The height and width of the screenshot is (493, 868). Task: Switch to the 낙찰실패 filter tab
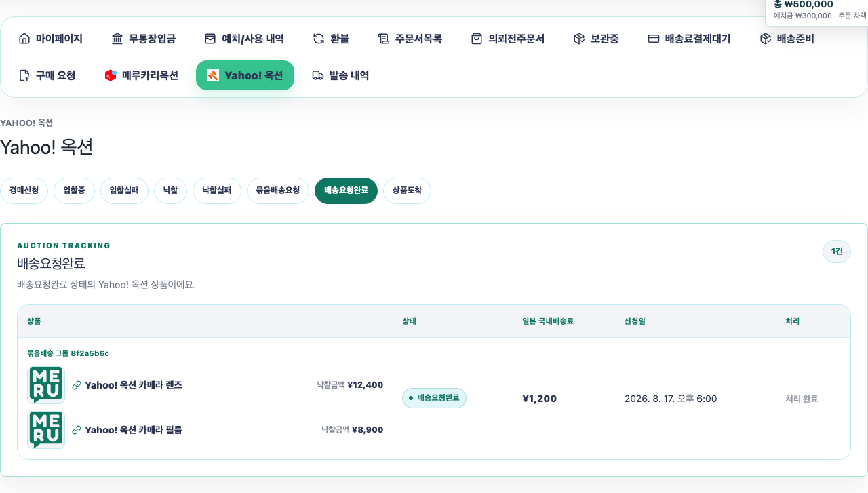point(217,191)
